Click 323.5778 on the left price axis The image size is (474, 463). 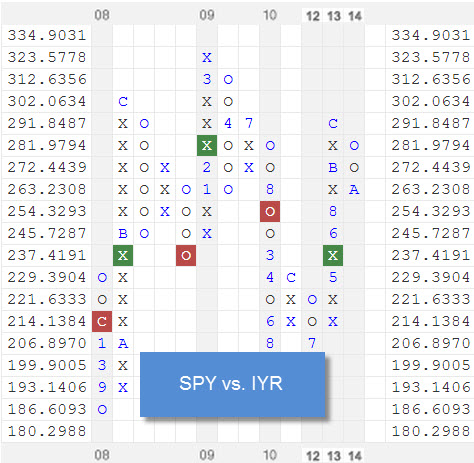click(x=47, y=57)
